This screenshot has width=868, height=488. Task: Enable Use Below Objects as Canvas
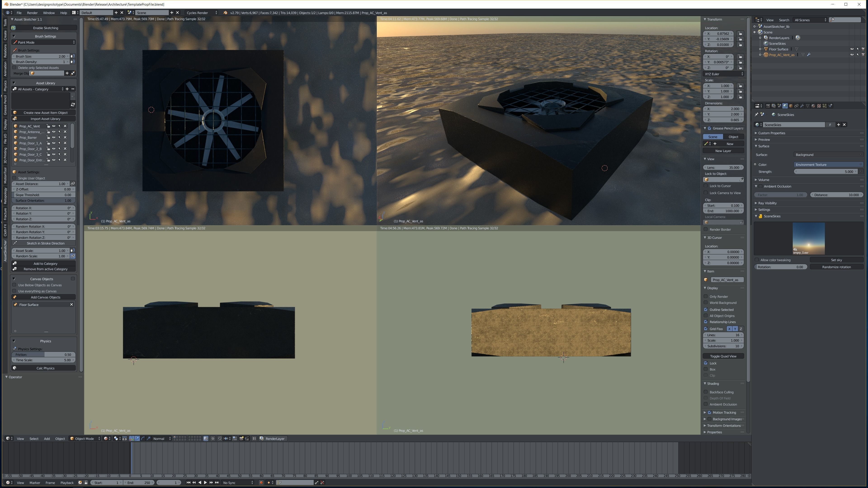[x=14, y=285]
